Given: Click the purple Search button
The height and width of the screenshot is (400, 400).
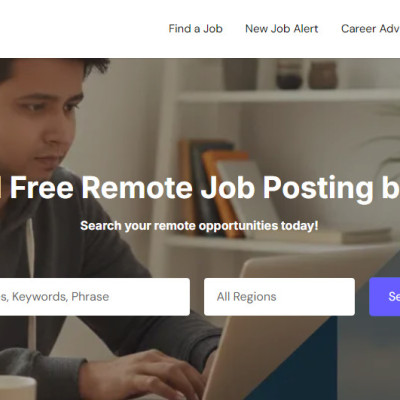Looking at the screenshot, I should pos(385,297).
